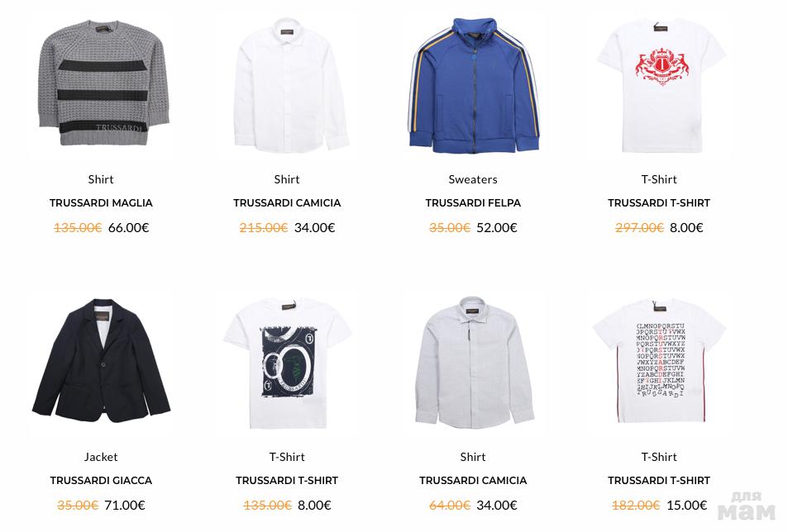Viewport: 788px width, 532px height.
Task: Click the 52.00€ price of Felpa
Action: [x=497, y=228]
